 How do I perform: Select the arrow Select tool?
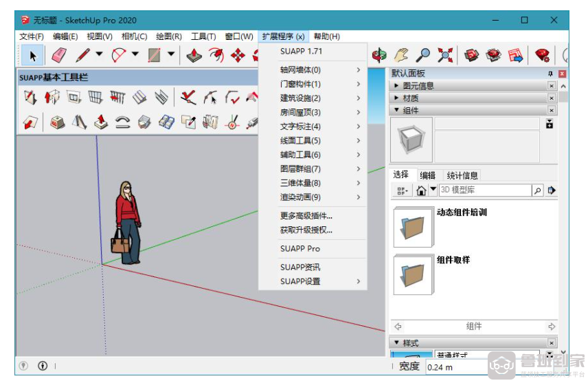[32, 56]
